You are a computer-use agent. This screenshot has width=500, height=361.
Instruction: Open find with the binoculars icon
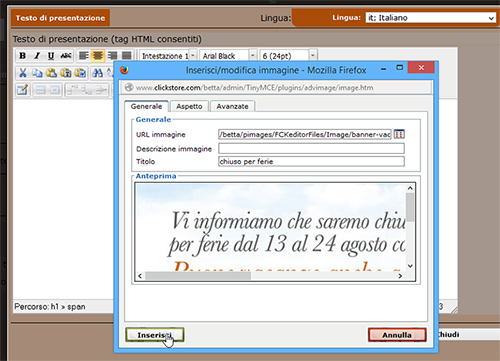(97, 73)
